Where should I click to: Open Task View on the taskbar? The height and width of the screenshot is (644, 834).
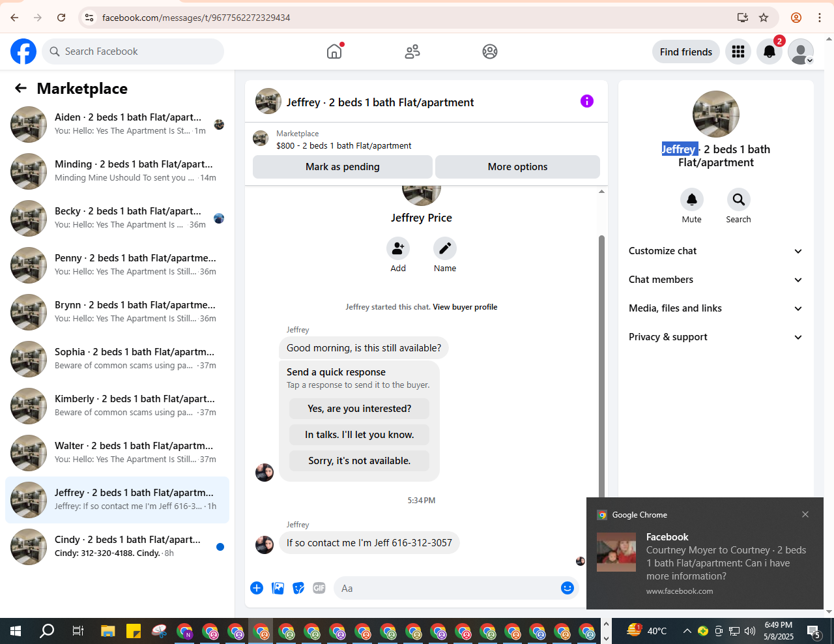[78, 631]
